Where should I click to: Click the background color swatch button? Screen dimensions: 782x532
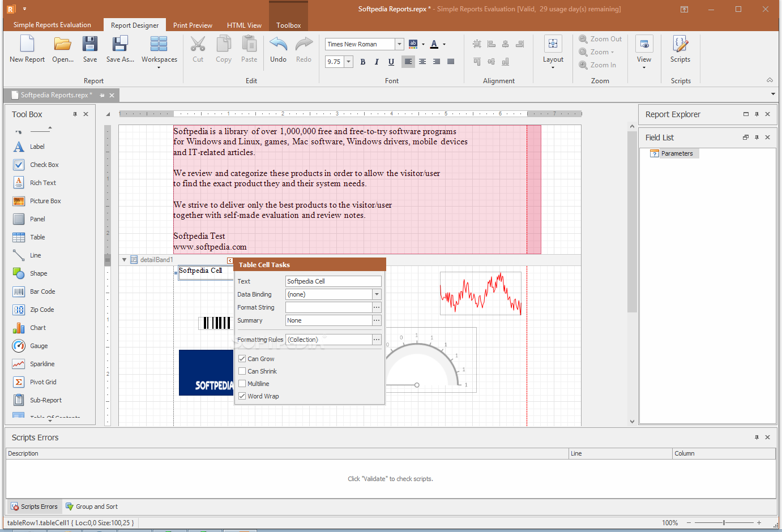click(x=413, y=44)
